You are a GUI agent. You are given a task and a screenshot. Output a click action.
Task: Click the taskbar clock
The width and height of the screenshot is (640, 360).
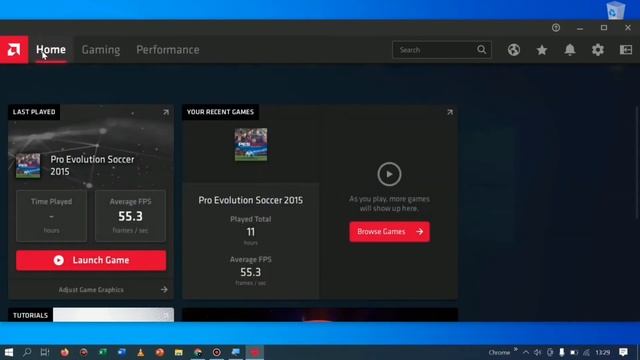[x=602, y=352]
